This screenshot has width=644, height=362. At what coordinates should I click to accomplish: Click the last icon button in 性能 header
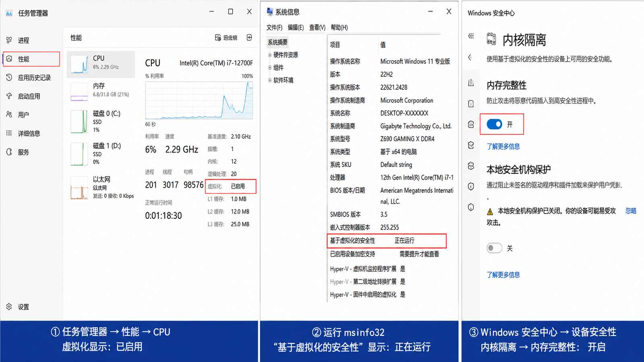point(249,37)
